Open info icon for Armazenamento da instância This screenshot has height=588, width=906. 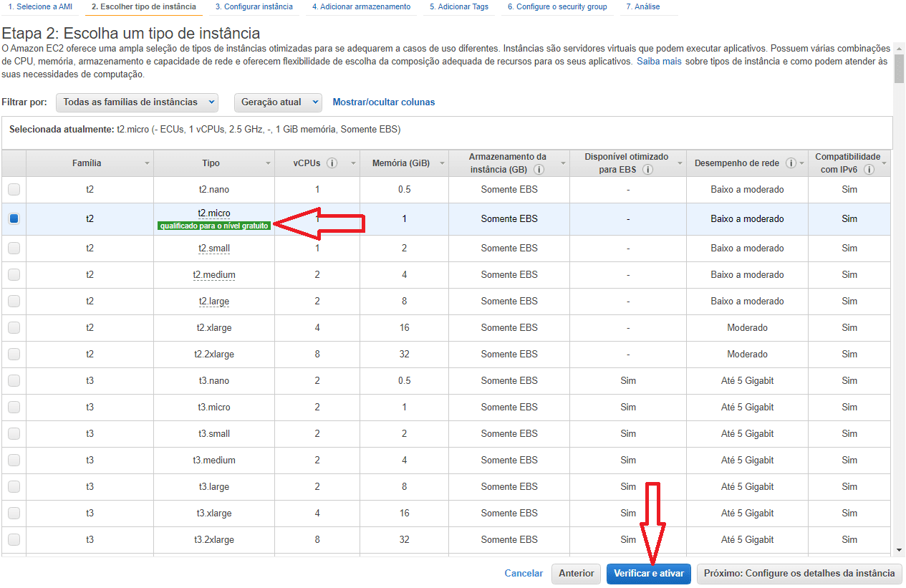pyautogui.click(x=539, y=170)
